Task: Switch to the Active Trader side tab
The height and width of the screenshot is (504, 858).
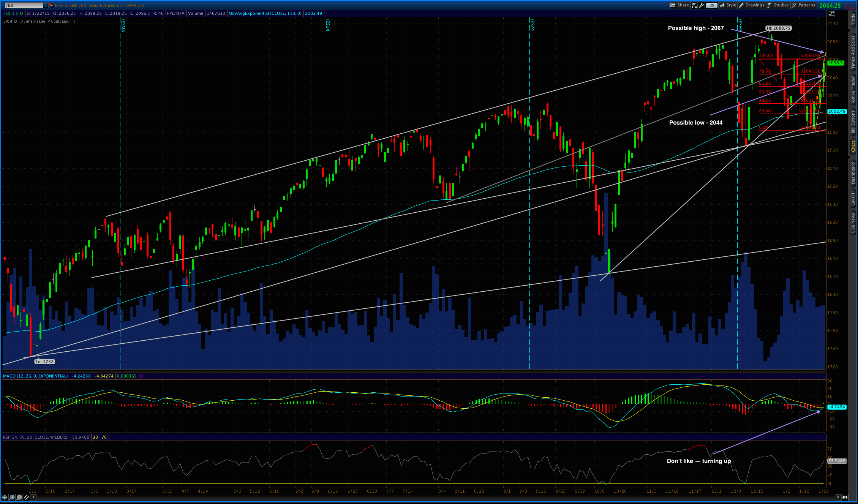Action: (x=853, y=90)
